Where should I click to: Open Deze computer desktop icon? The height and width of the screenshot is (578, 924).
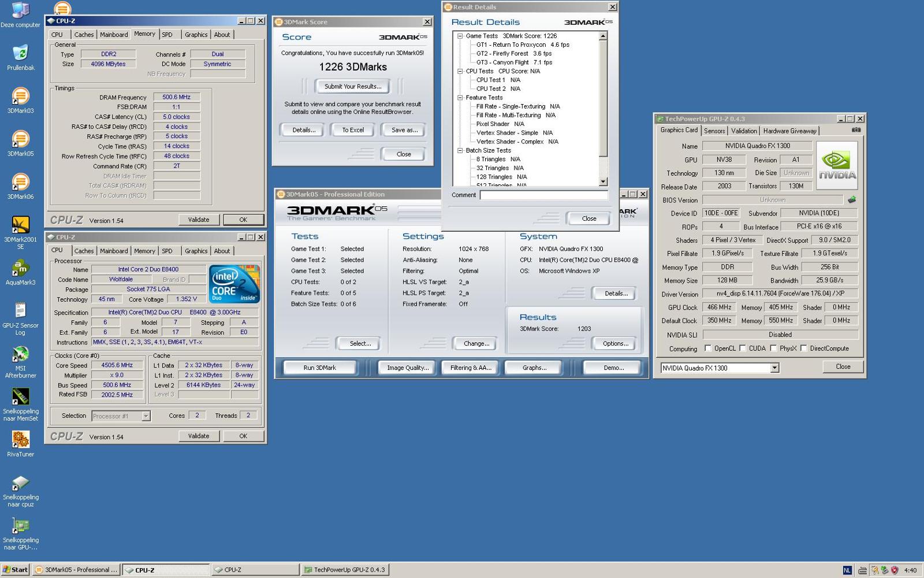20,14
